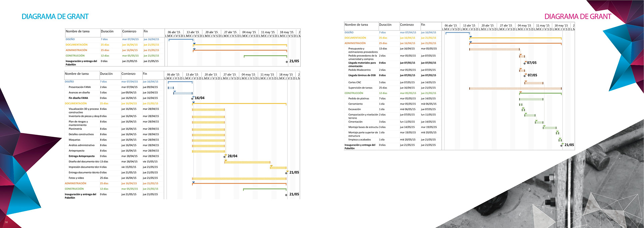
Task: Select the Avances en diseño task name
Action: [x=79, y=93]
